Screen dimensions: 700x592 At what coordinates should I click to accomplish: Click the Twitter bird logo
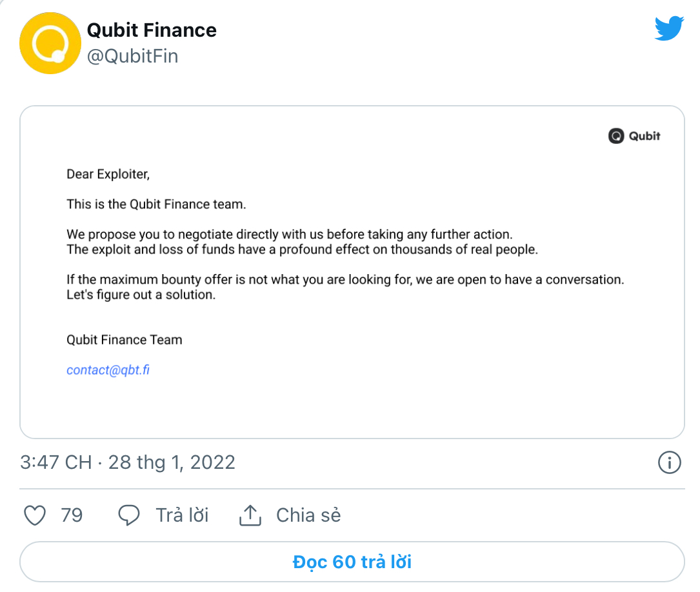coord(668,29)
